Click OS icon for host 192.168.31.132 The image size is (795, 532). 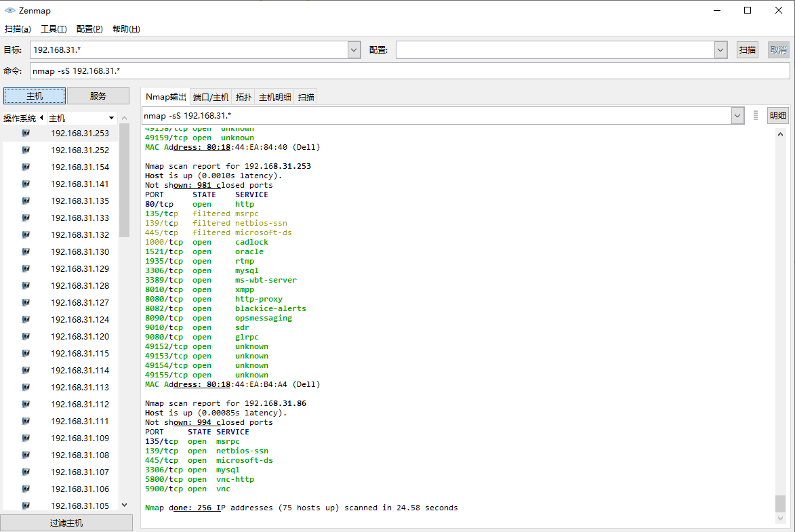point(26,234)
